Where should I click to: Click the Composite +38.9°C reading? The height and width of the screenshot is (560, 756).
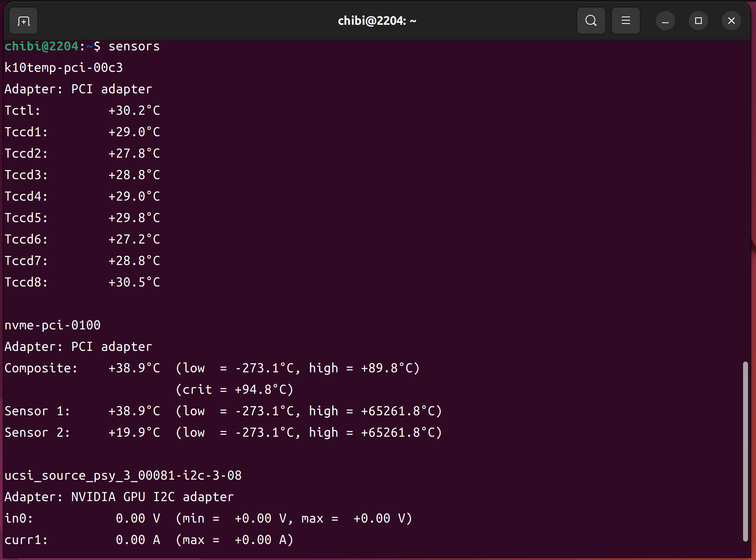tap(134, 368)
